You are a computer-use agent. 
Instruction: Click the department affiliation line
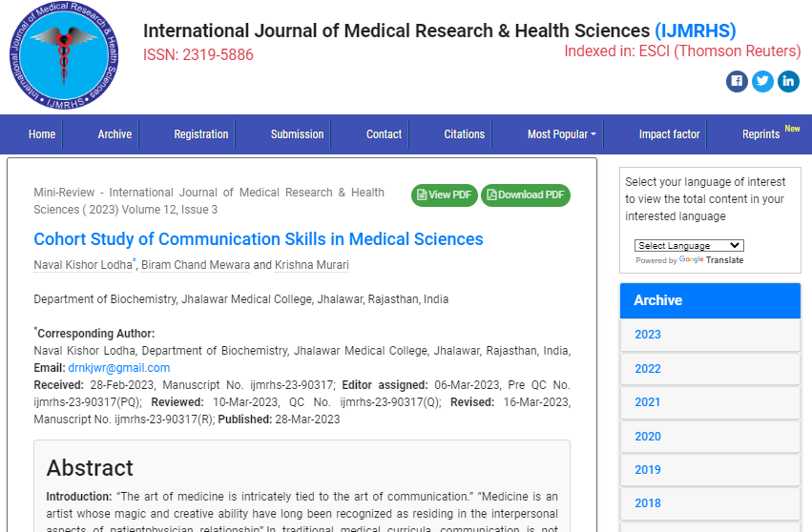click(241, 299)
